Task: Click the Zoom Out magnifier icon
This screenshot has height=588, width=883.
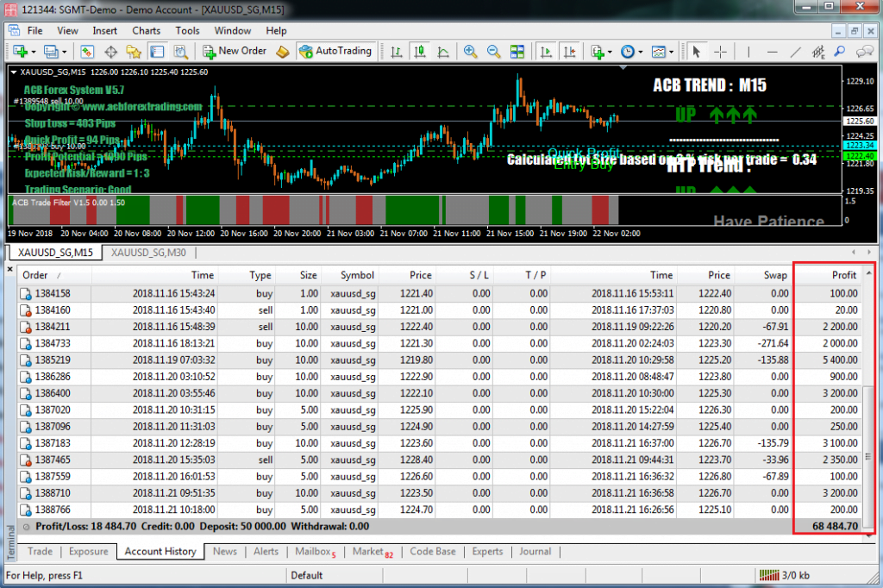Action: 493,52
